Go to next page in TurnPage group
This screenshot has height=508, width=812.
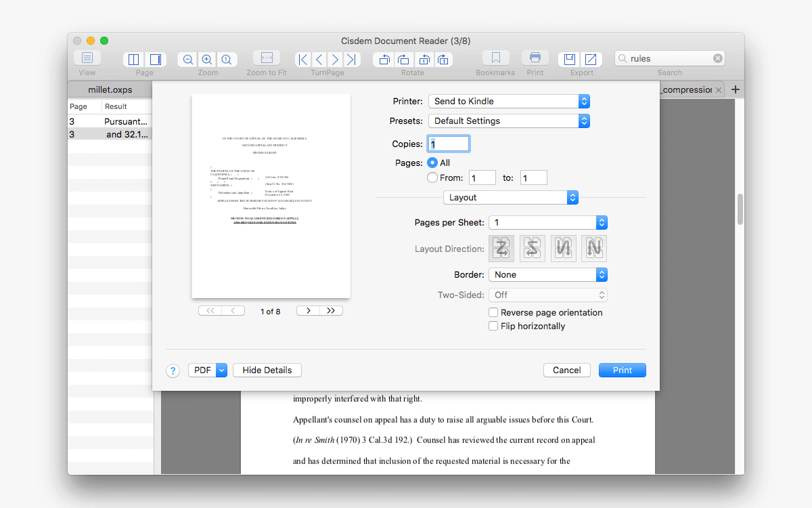[335, 60]
